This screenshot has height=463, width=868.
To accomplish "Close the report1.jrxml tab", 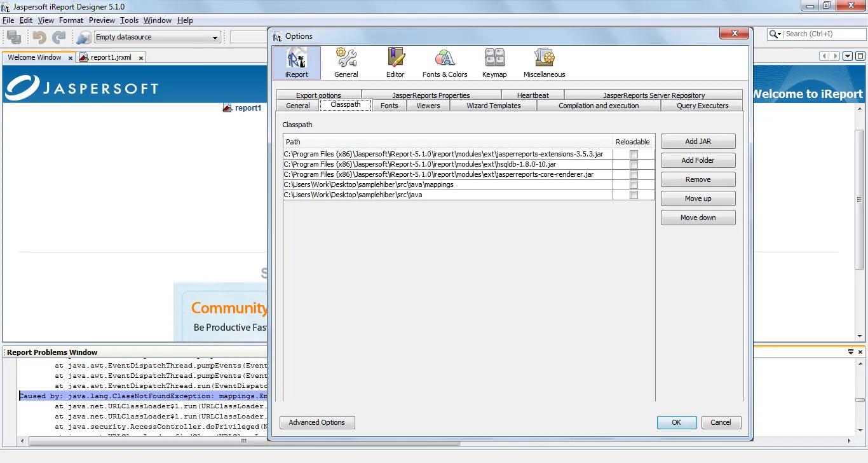I will click(140, 58).
